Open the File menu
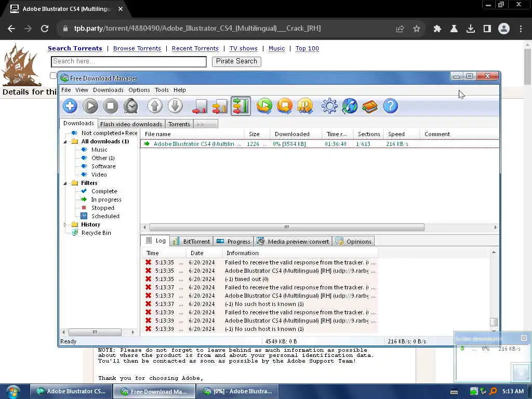The height and width of the screenshot is (399, 532). click(66, 90)
